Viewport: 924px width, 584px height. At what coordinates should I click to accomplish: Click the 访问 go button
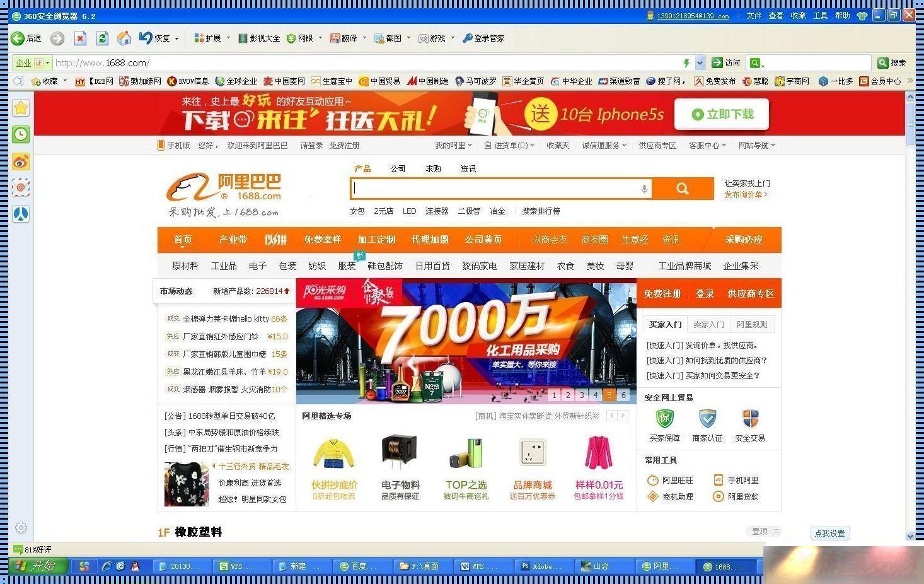click(x=726, y=63)
